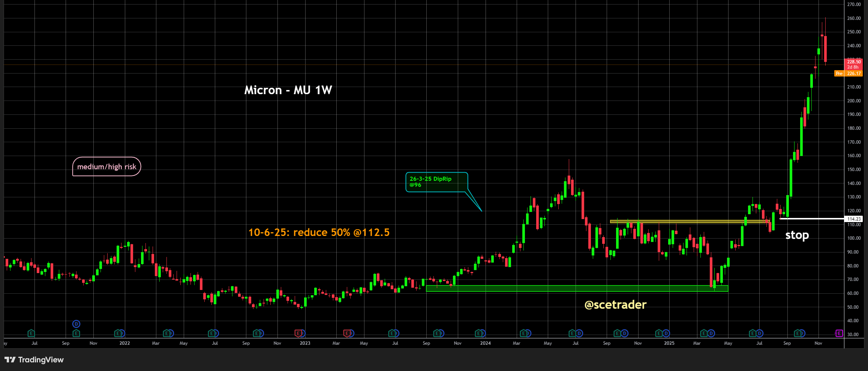Click the orange Pre 226.17 price label
The height and width of the screenshot is (371, 868).
tap(849, 74)
